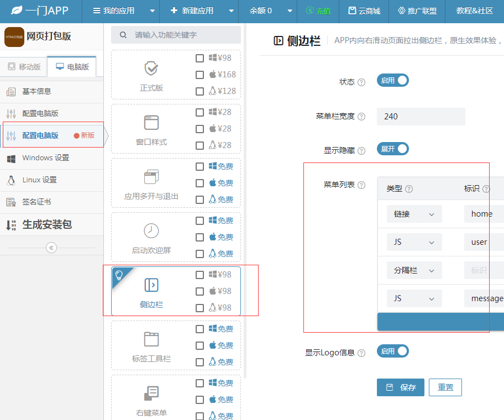504x420 pixels.
Task: Toggle the 显示隐藏 展开 switch
Action: 393,149
